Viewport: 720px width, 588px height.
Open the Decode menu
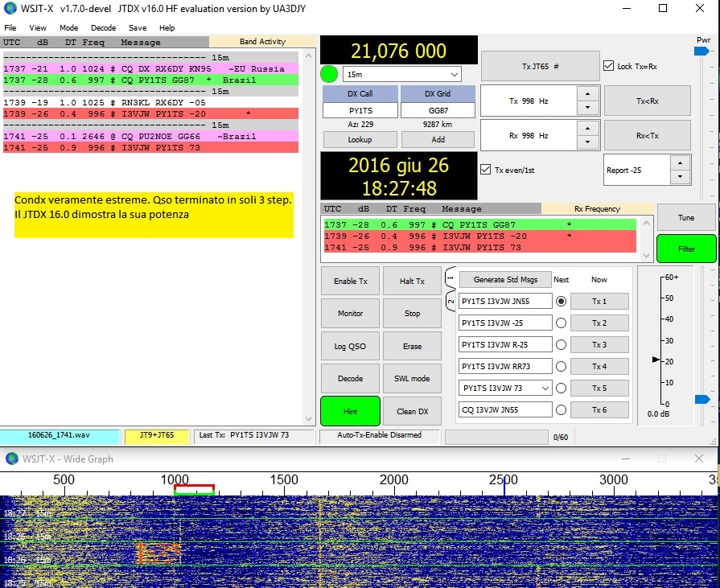tap(103, 28)
